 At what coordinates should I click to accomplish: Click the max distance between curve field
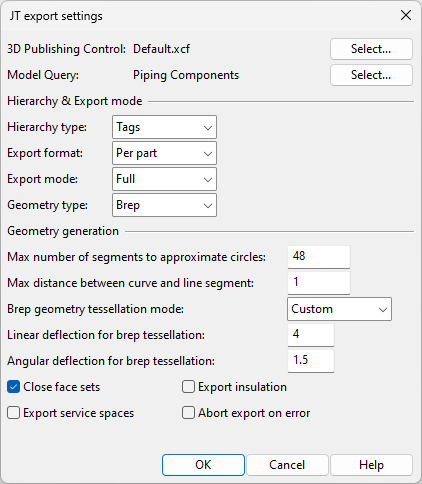coord(319,283)
